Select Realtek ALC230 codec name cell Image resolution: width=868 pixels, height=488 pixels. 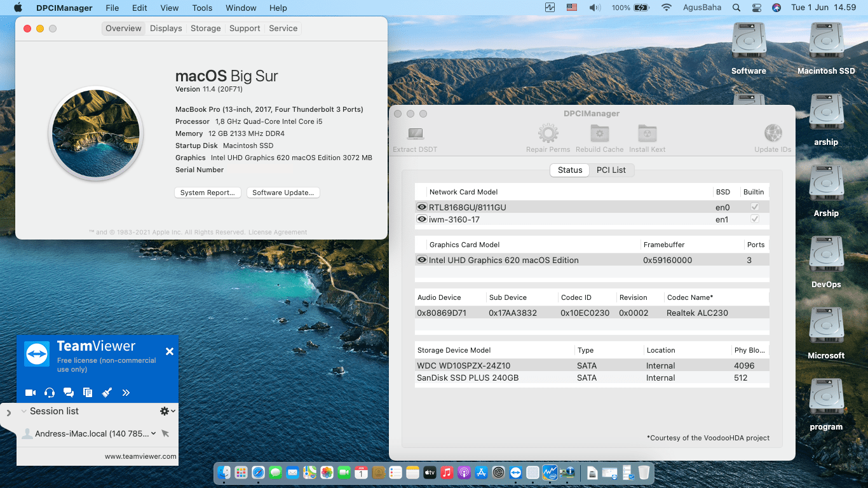697,313
